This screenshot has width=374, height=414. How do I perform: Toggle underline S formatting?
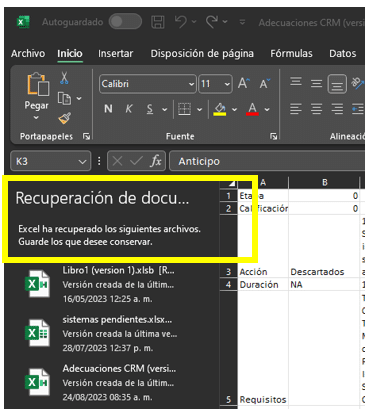pos(150,109)
